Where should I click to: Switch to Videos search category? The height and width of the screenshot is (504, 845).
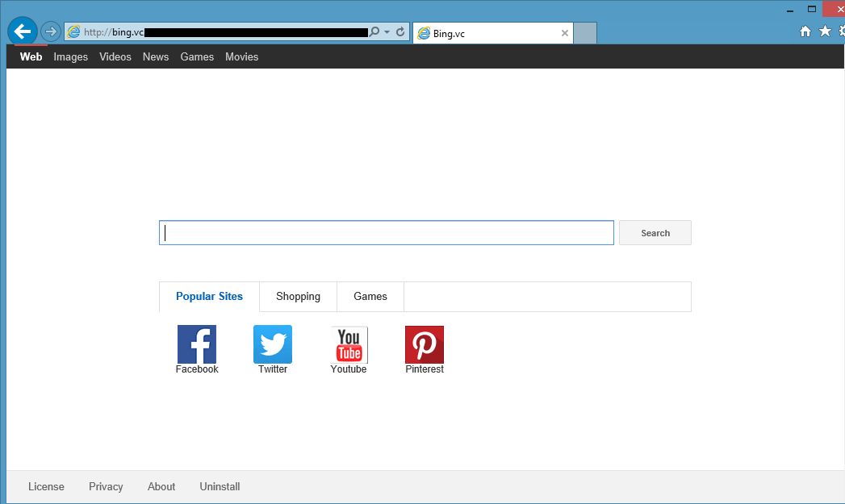tap(115, 56)
